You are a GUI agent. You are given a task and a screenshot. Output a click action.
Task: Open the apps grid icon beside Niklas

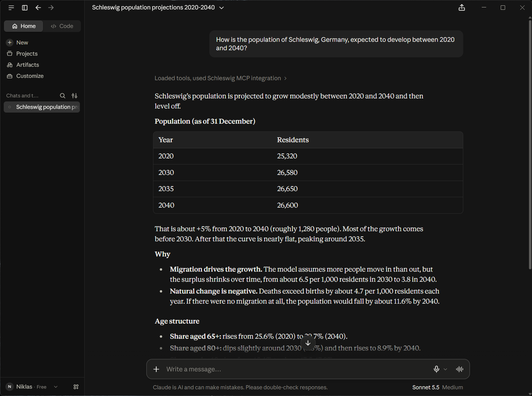tap(76, 387)
